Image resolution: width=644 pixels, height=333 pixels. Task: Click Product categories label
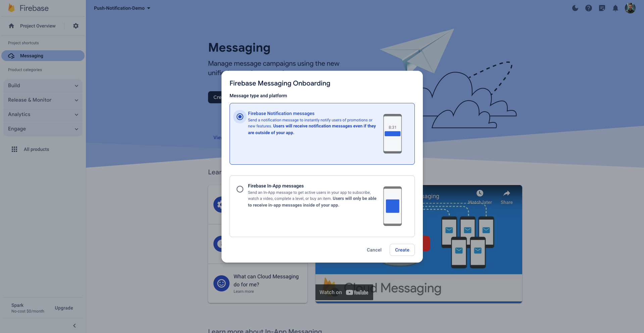25,70
